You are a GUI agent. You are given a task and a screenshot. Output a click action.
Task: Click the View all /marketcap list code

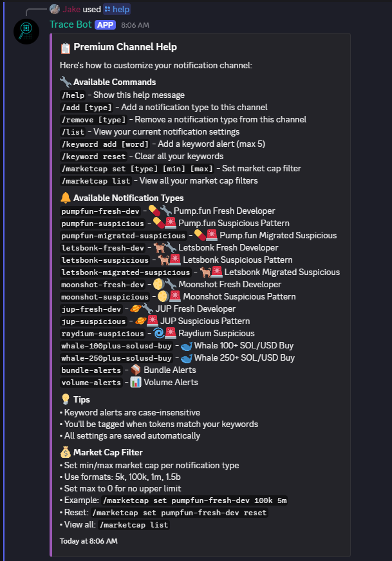pos(134,525)
